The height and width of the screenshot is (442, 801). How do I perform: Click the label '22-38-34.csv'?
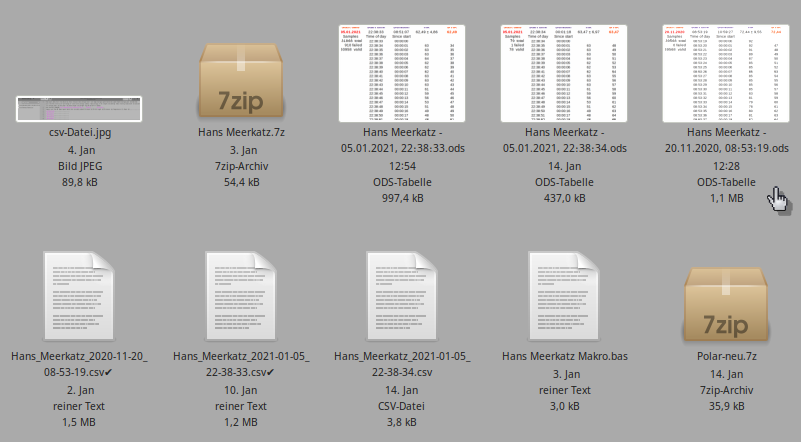coord(402,373)
